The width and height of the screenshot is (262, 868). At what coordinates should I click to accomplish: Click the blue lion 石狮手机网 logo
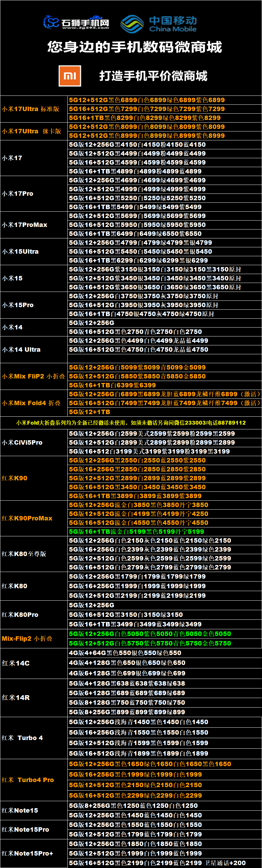point(51,22)
